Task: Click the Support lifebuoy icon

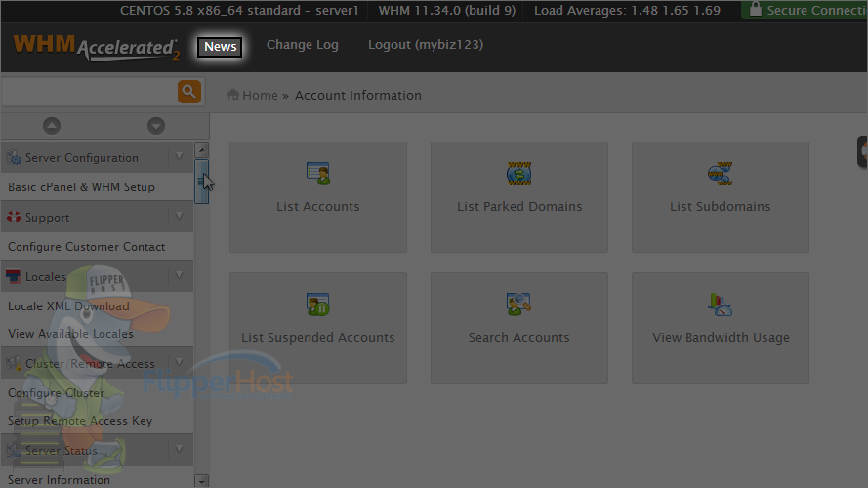Action: tap(14, 217)
